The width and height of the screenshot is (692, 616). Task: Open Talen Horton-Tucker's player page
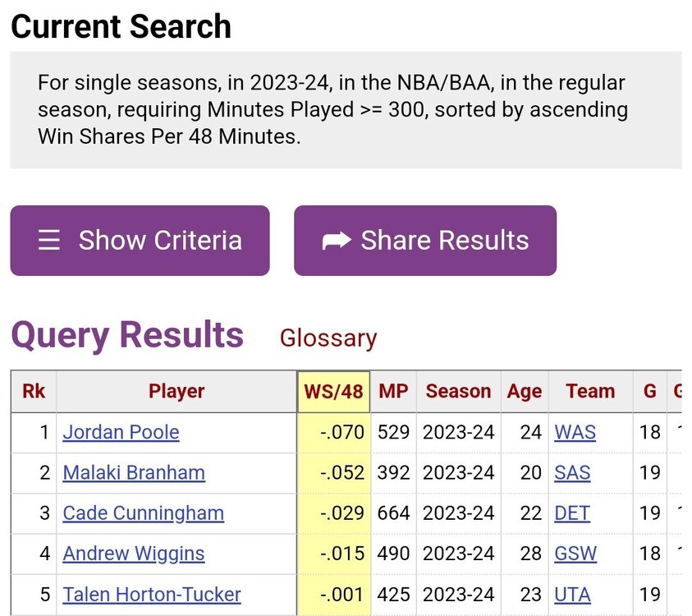[152, 595]
